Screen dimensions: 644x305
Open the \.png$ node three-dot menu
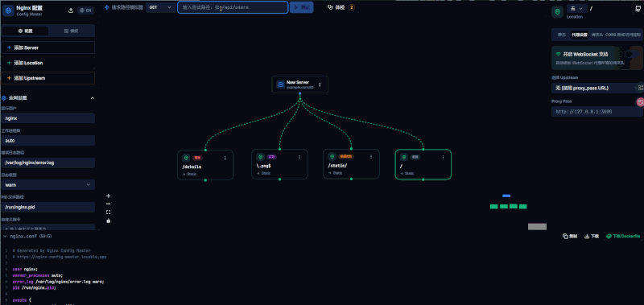click(299, 157)
